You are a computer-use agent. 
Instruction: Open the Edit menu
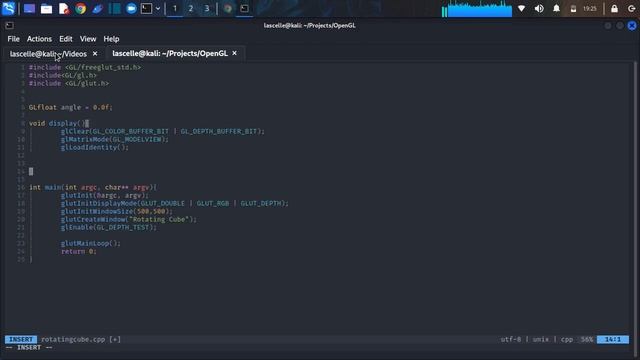[66, 39]
